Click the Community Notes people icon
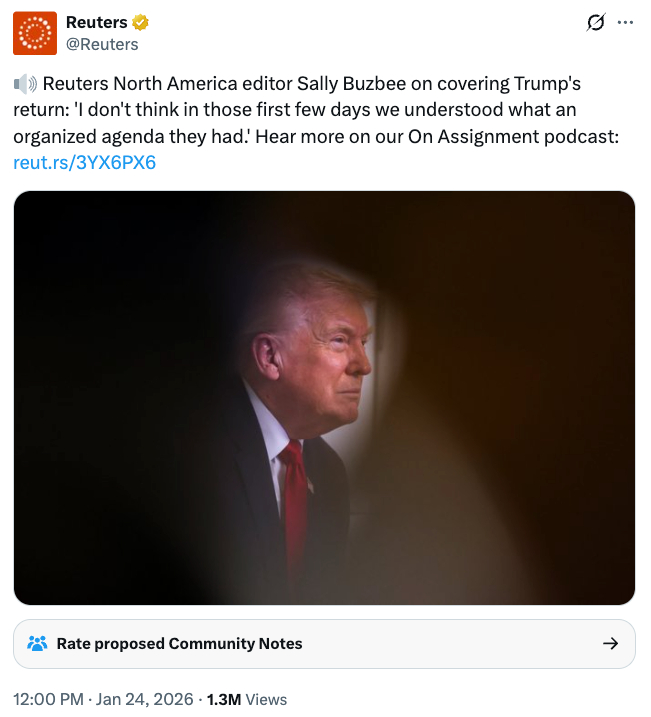This screenshot has height=717, width=651. pos(37,644)
